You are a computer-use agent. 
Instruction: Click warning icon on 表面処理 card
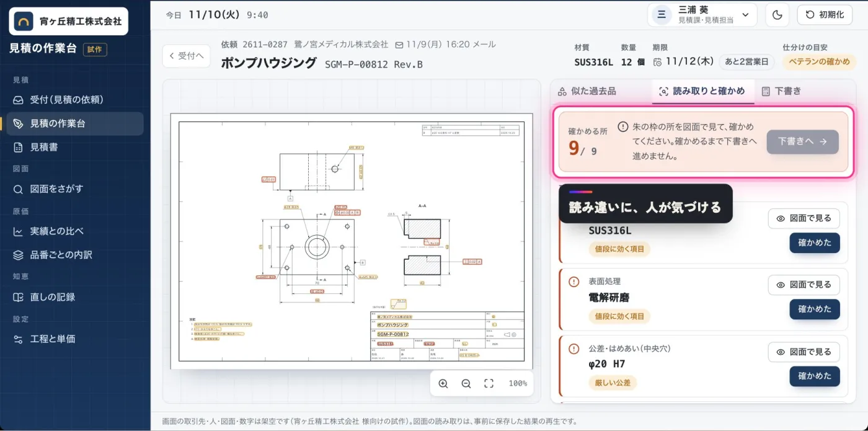[574, 282]
